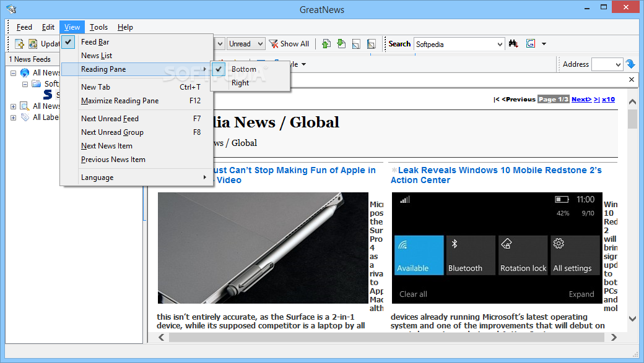Open the Reading Pane submenu
The height and width of the screenshot is (363, 644).
[x=137, y=69]
